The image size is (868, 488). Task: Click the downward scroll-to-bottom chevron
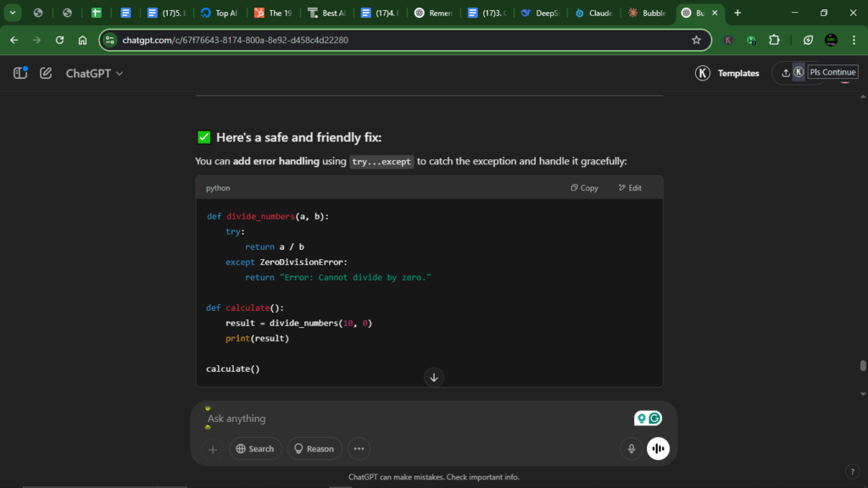tap(433, 377)
